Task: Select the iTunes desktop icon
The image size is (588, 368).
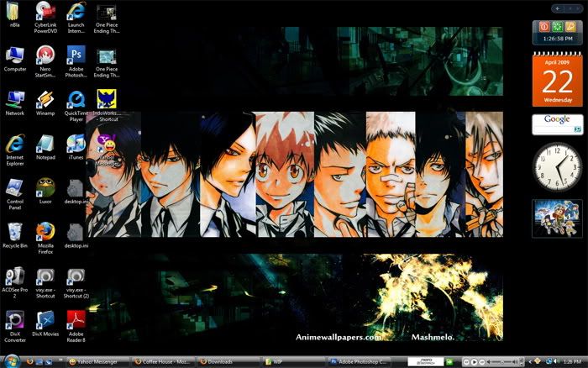Action: tap(76, 143)
